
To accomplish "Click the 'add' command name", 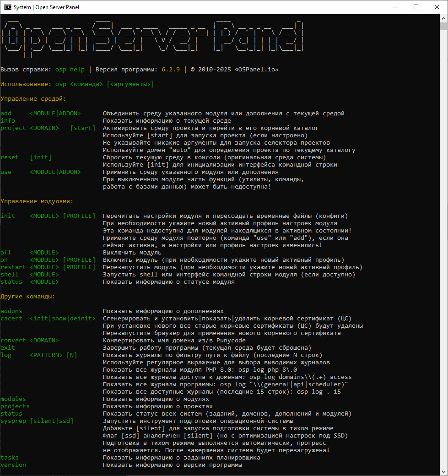I will (x=6, y=114).
